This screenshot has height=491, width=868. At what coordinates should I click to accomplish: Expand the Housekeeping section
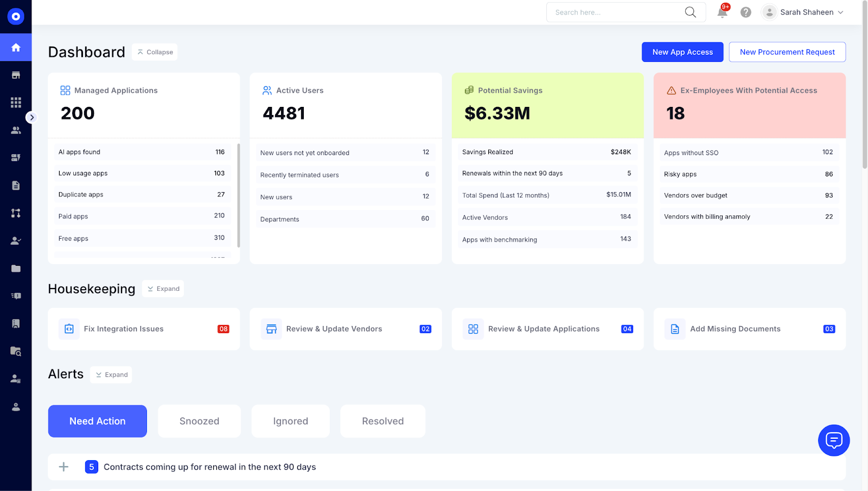tap(163, 288)
